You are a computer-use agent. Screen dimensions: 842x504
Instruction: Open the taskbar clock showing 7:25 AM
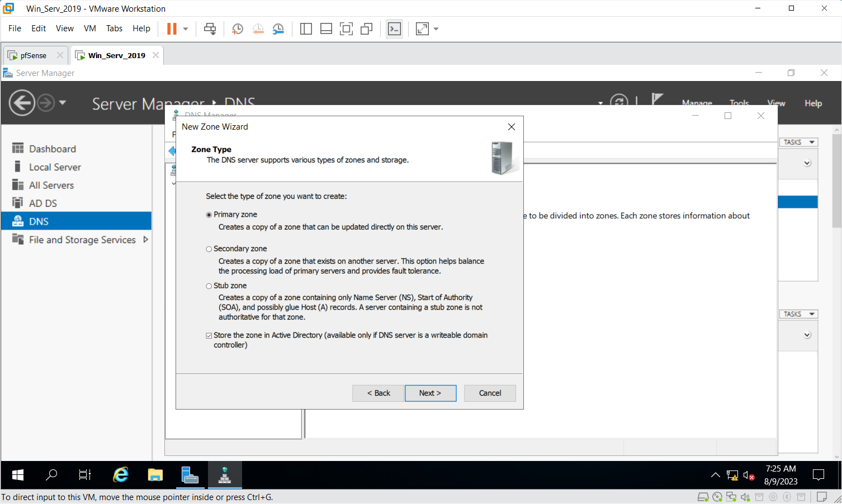pyautogui.click(x=781, y=475)
